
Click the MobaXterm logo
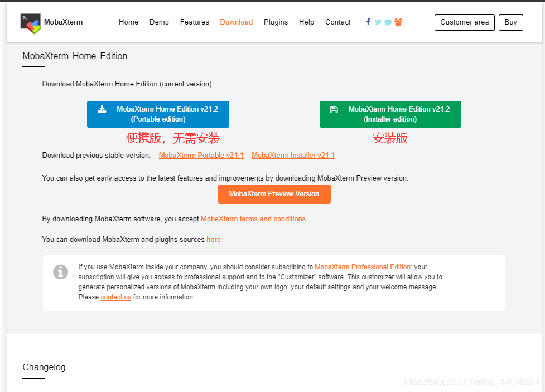coord(31,22)
